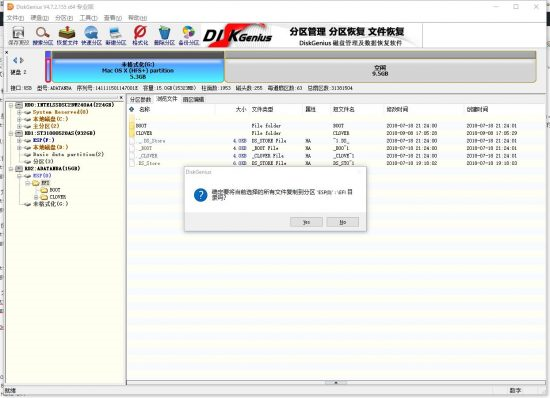Select ESP(0) under HD2 in tree

(42, 176)
